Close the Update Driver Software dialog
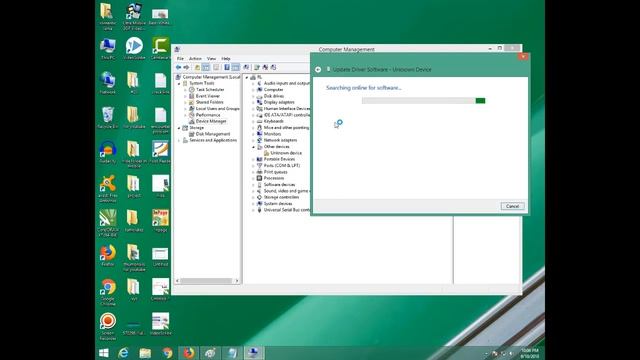This screenshot has width=640, height=360. (x=523, y=57)
